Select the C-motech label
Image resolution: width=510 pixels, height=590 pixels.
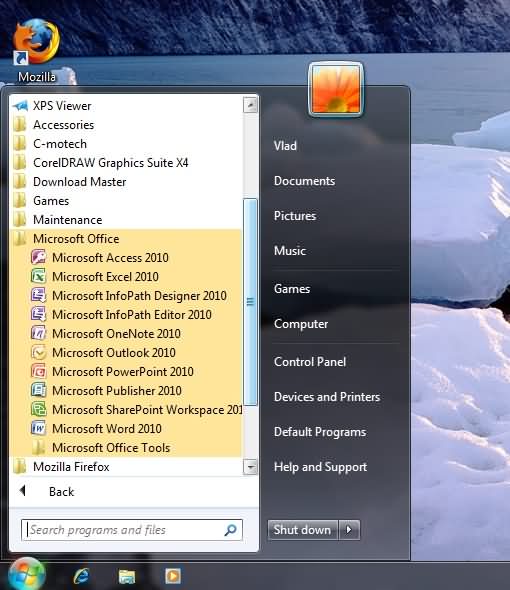[x=60, y=144]
